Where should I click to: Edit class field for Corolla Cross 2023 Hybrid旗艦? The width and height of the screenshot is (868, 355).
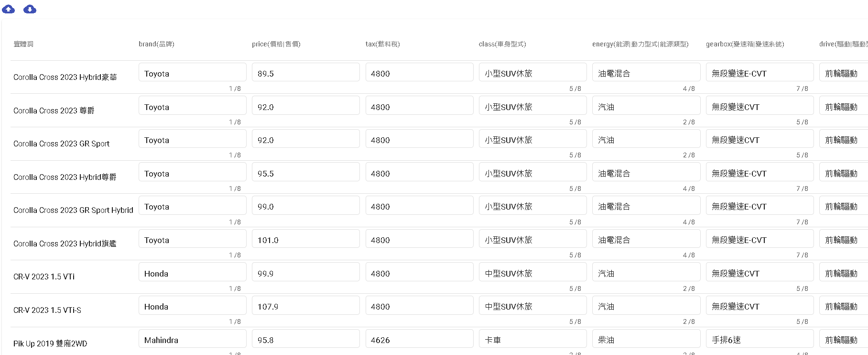pyautogui.click(x=533, y=238)
